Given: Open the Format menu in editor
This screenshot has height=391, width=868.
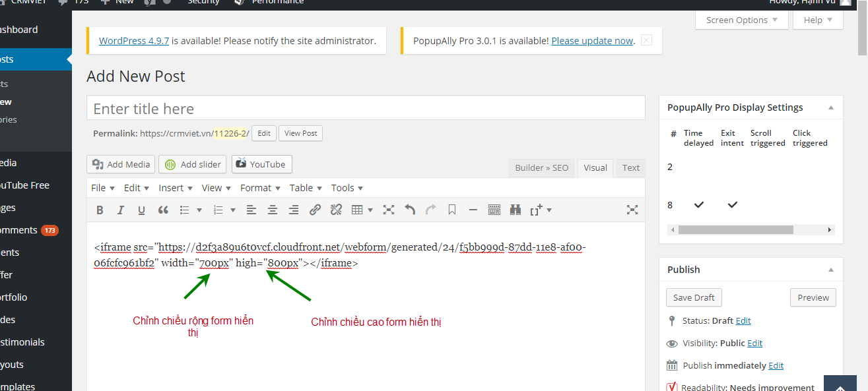Looking at the screenshot, I should 260,188.
